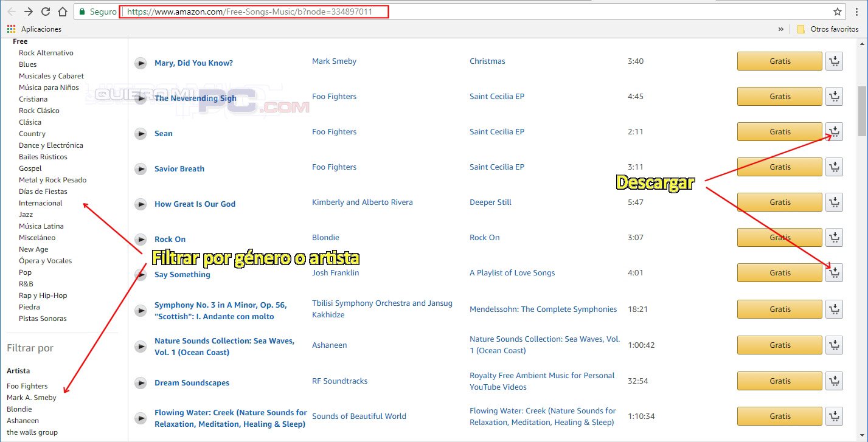Go forward in browser history

(29, 12)
